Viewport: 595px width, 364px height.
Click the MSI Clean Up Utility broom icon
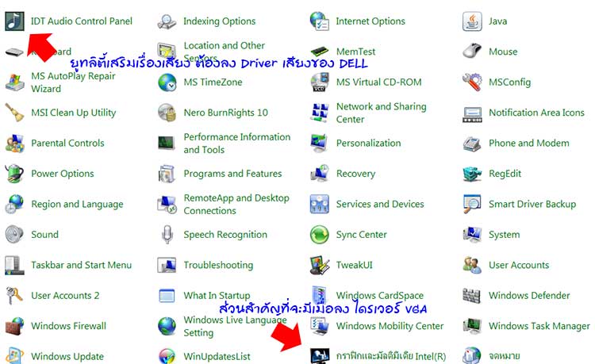click(x=14, y=113)
